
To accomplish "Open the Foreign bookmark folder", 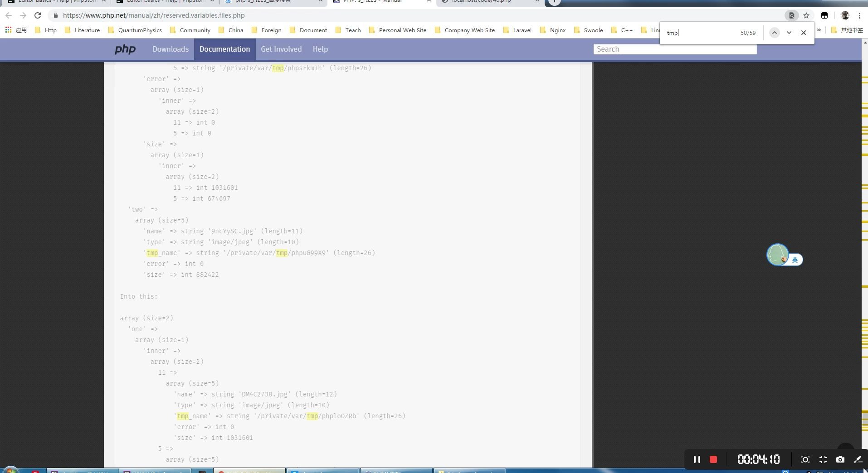I will (x=267, y=30).
